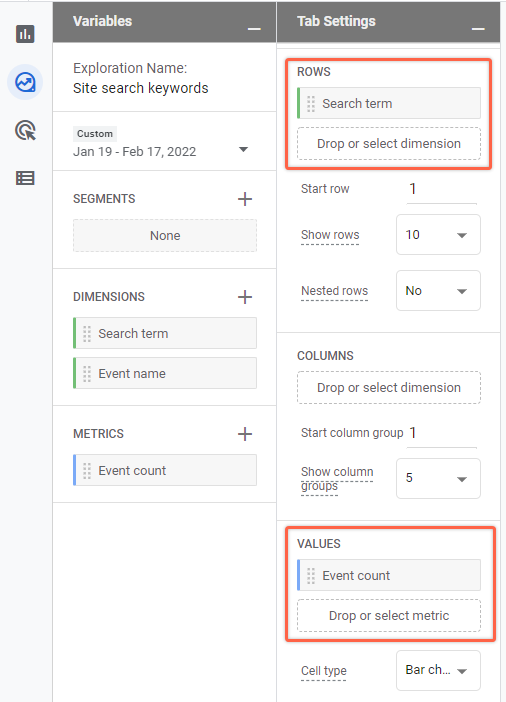The width and height of the screenshot is (506, 702).
Task: Open the Show column groups dropdown
Action: tap(438, 478)
